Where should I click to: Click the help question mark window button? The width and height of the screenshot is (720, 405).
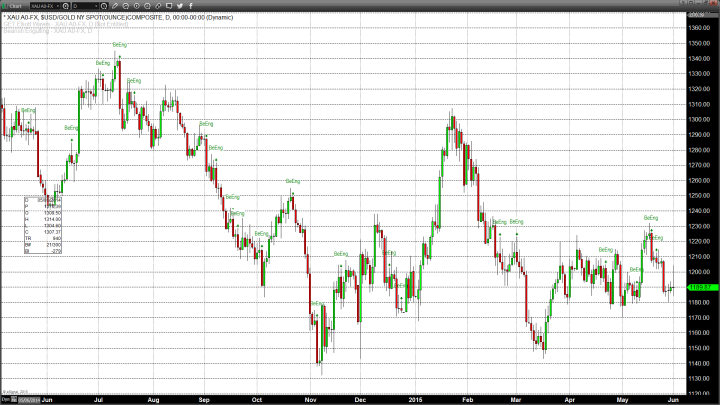(684, 3)
